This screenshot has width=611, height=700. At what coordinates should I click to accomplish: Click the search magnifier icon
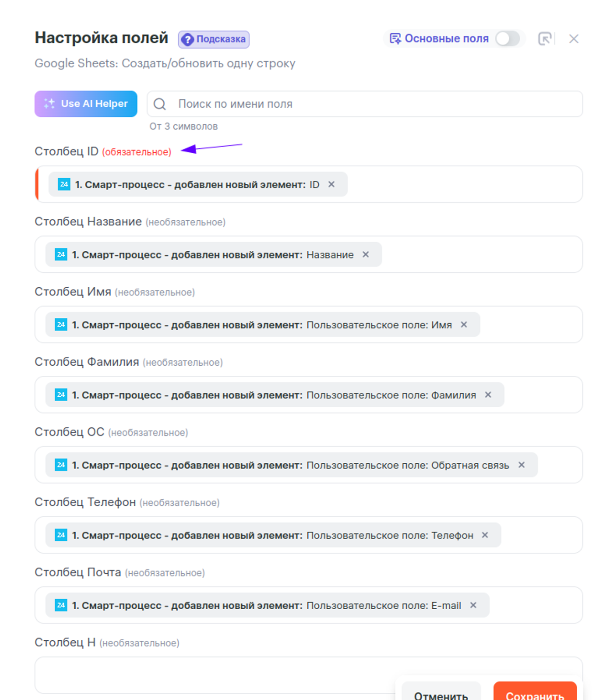click(160, 104)
